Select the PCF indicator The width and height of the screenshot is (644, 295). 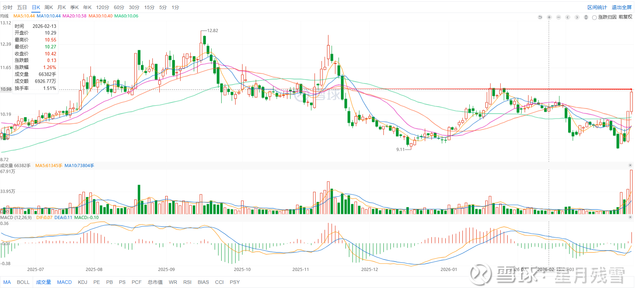pos(137,282)
